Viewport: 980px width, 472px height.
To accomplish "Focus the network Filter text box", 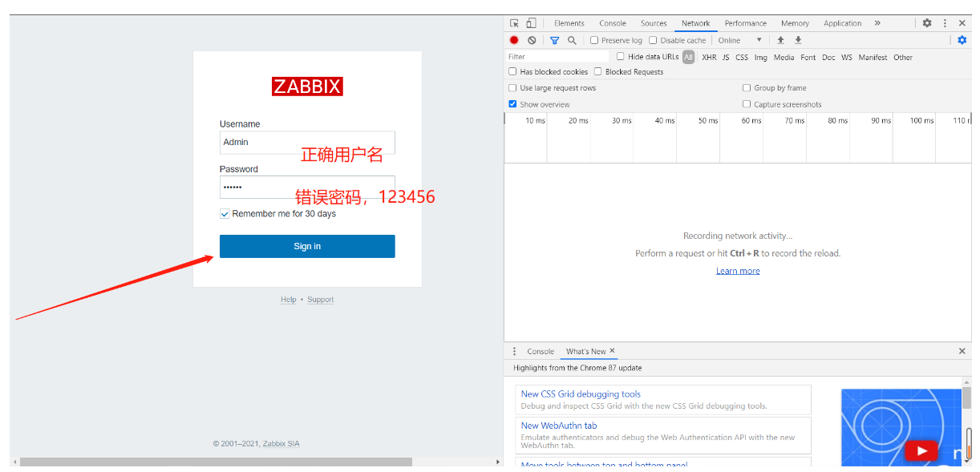I will [557, 57].
